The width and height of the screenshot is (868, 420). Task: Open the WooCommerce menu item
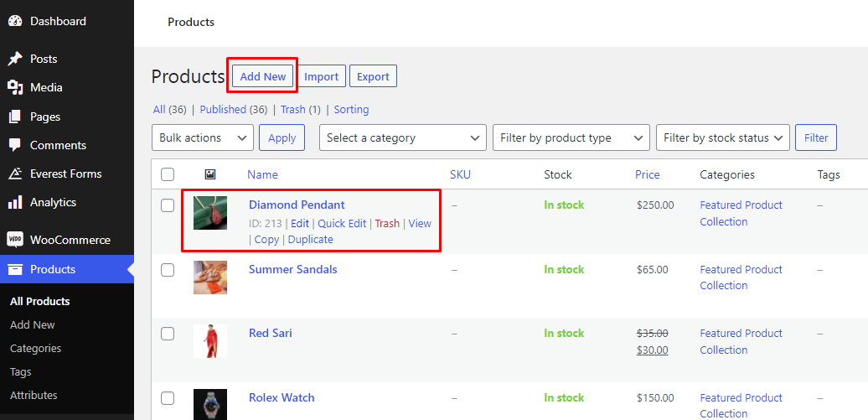[70, 240]
